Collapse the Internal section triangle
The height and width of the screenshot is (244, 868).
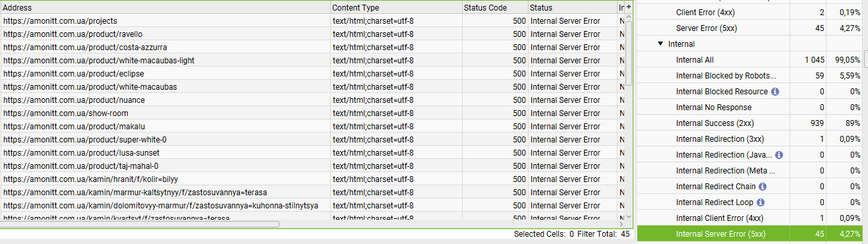pos(660,44)
